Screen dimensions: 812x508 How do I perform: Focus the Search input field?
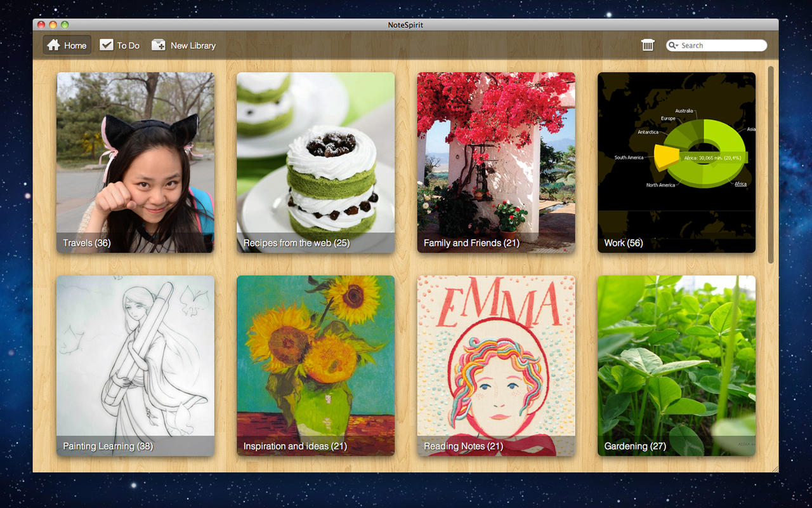tap(721, 46)
